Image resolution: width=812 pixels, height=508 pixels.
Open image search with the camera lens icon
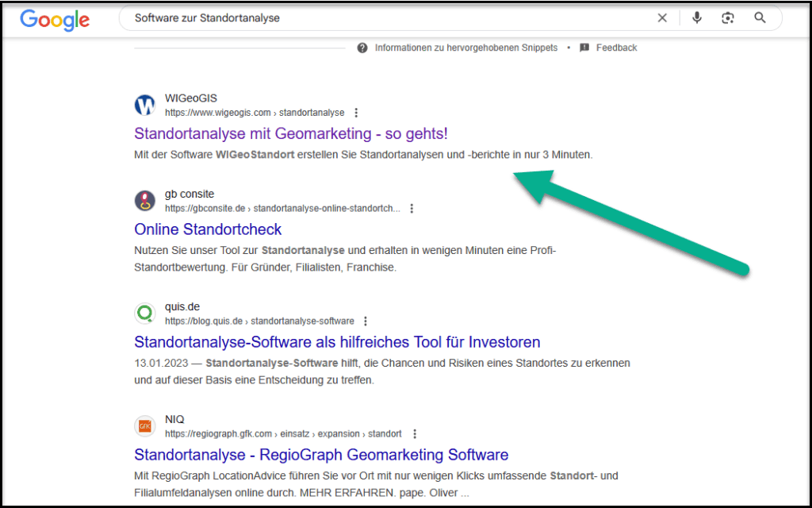click(728, 18)
